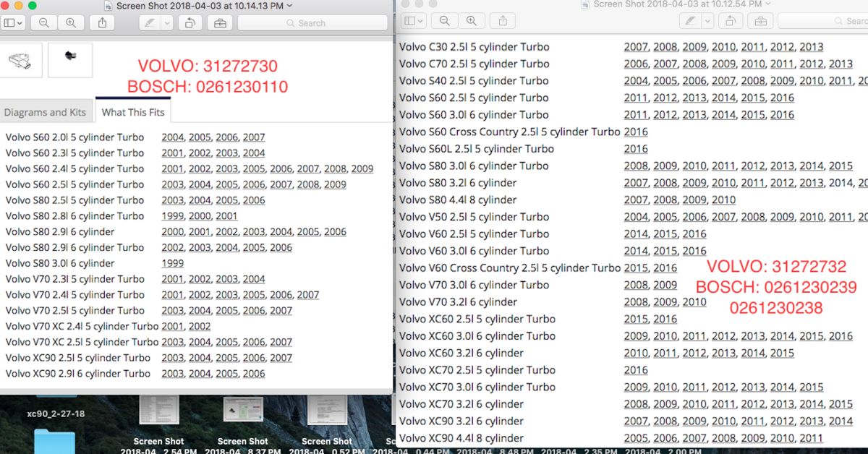
Task: Zoom in using the right window magnifier
Action: coord(470,20)
